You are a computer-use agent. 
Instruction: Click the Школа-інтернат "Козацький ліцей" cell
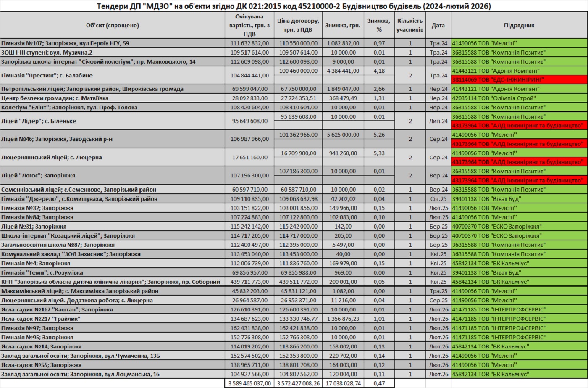click(112, 236)
